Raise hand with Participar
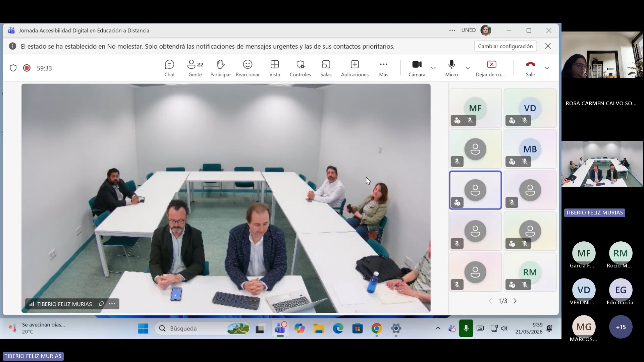The width and height of the screenshot is (644, 362). coord(221,68)
